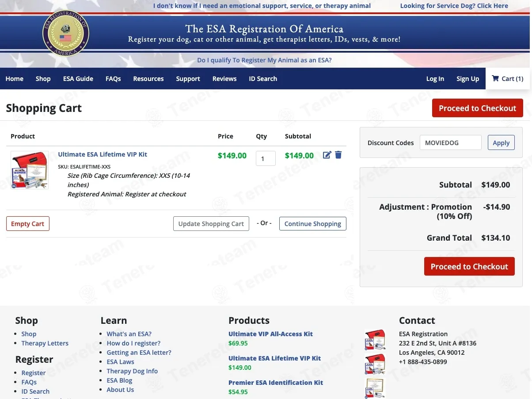Viewport: 532px width, 399px height.
Task: Click the ESA Registration of America seal logo
Action: tap(66, 33)
